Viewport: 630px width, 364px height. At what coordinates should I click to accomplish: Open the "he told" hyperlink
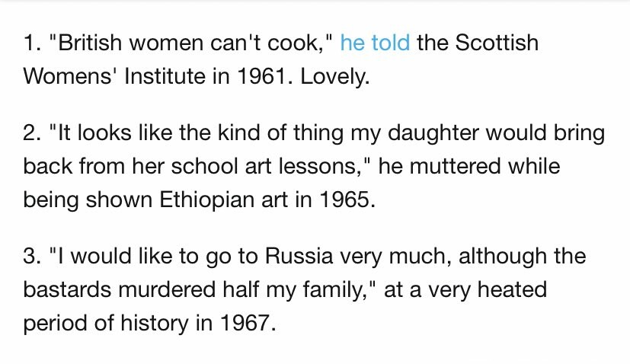pos(375,43)
